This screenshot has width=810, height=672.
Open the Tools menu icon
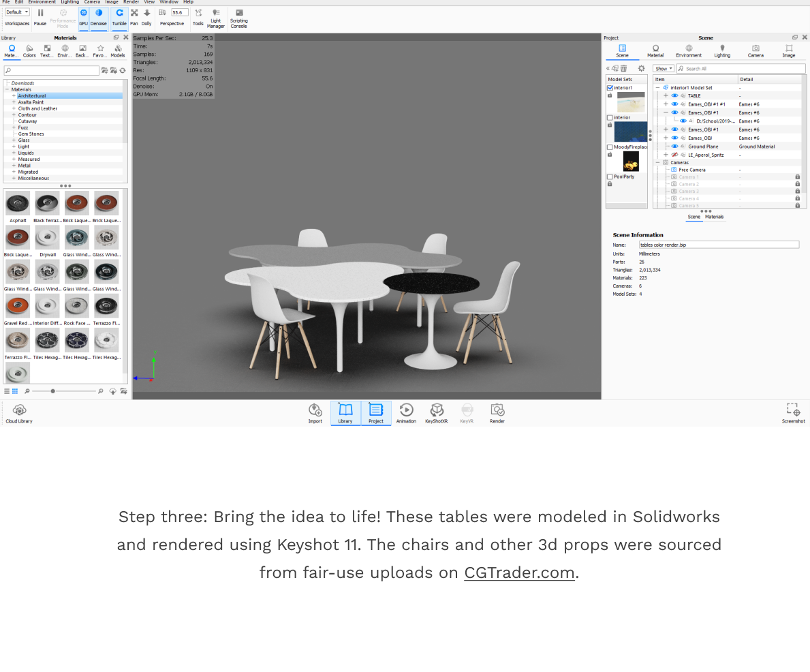pos(198,18)
